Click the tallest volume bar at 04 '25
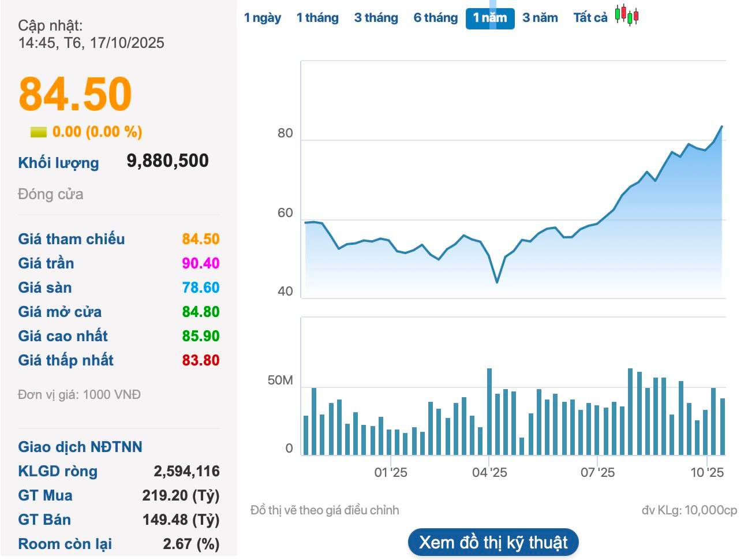The height and width of the screenshot is (560, 748). [489, 412]
